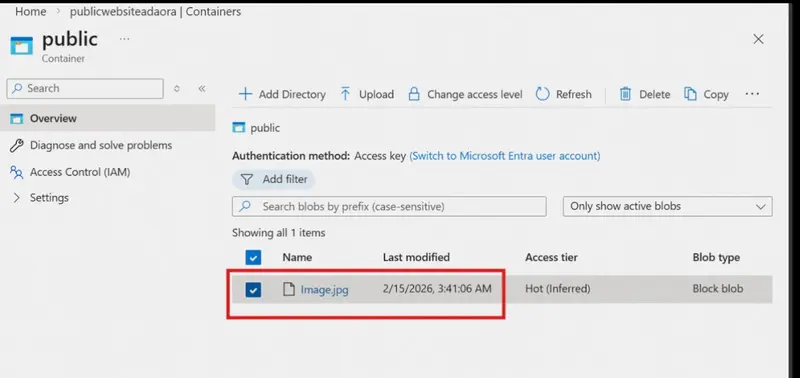This screenshot has height=378, width=800.
Task: Open the Image.jpg blob link
Action: (324, 290)
